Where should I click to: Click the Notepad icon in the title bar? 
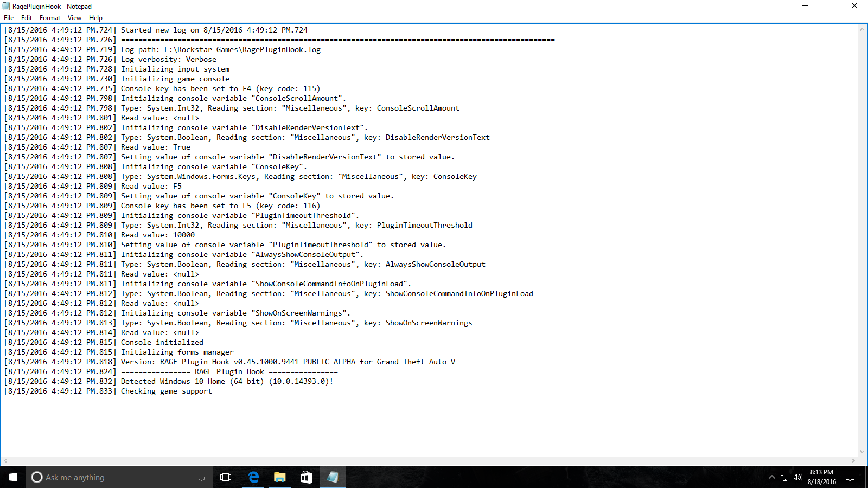point(6,6)
